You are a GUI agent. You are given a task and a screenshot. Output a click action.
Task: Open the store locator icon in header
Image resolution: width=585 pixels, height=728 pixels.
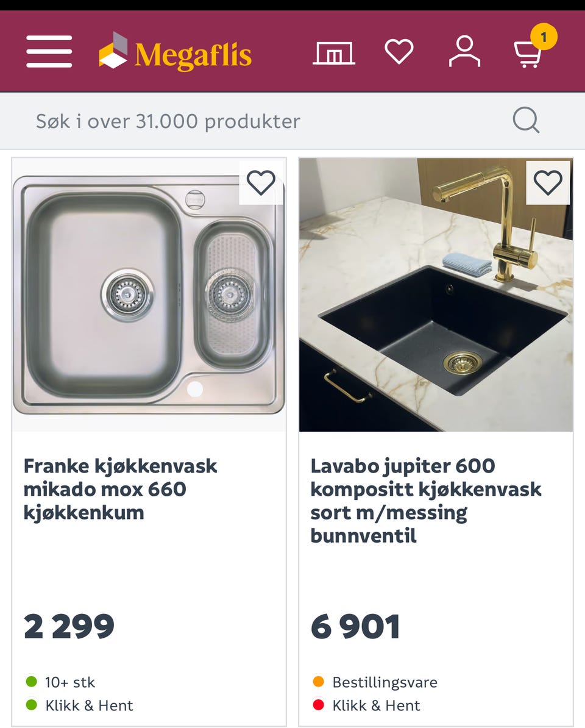click(334, 52)
